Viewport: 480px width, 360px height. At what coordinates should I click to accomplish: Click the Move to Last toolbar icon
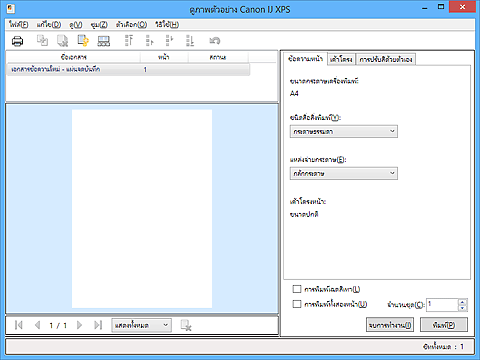click(x=190, y=41)
